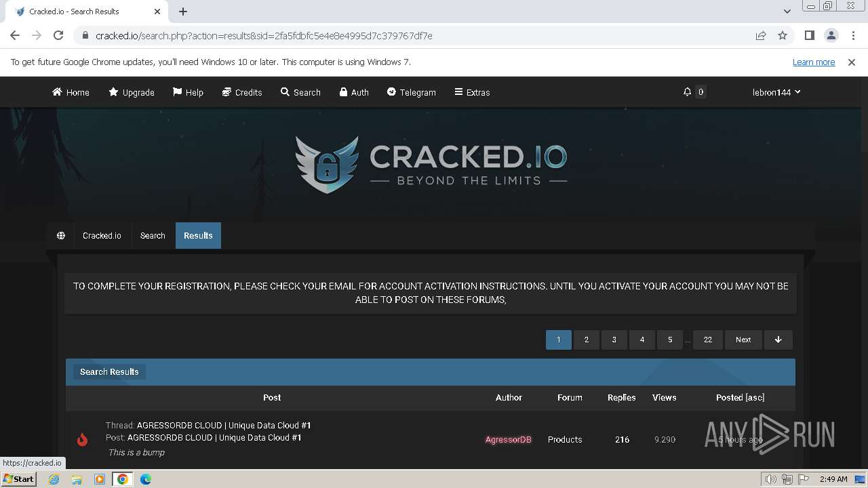Go back using browser back arrow
Screen dimensions: 868x488
15,35
